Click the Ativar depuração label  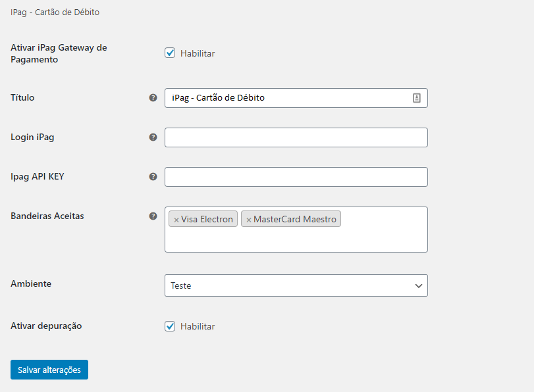click(46, 326)
